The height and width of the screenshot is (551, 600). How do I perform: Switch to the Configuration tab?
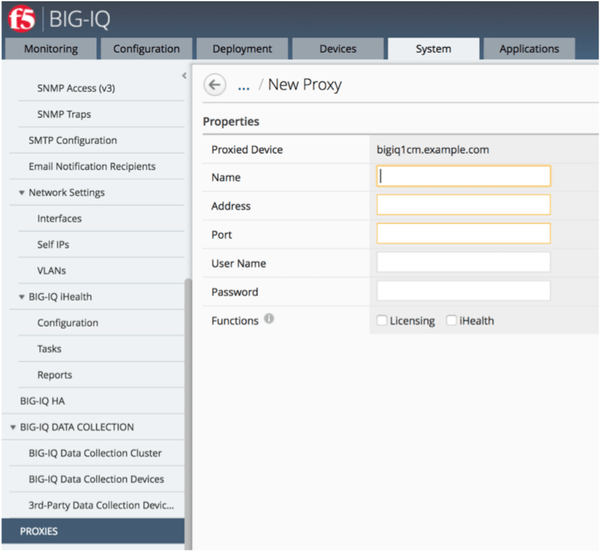point(146,49)
